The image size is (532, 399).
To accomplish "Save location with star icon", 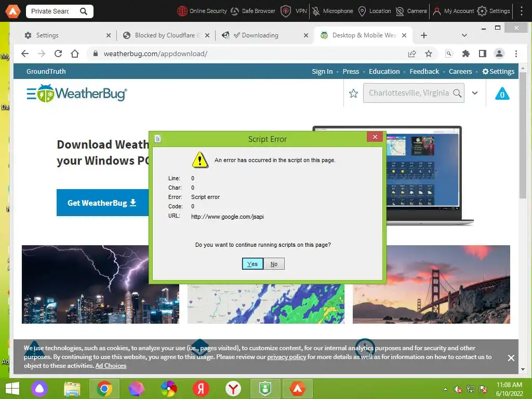I will pos(353,94).
